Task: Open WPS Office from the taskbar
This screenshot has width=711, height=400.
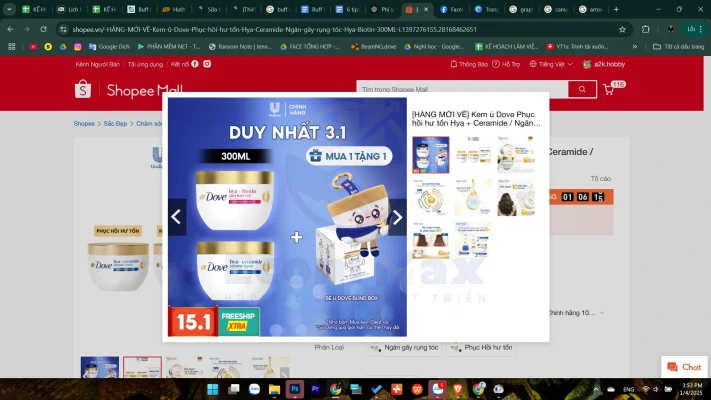Action: tap(417, 389)
